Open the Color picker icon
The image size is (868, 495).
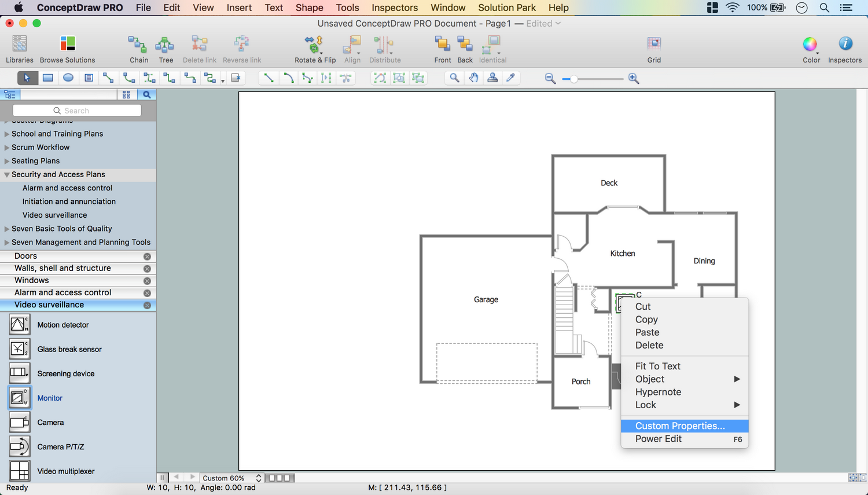810,44
